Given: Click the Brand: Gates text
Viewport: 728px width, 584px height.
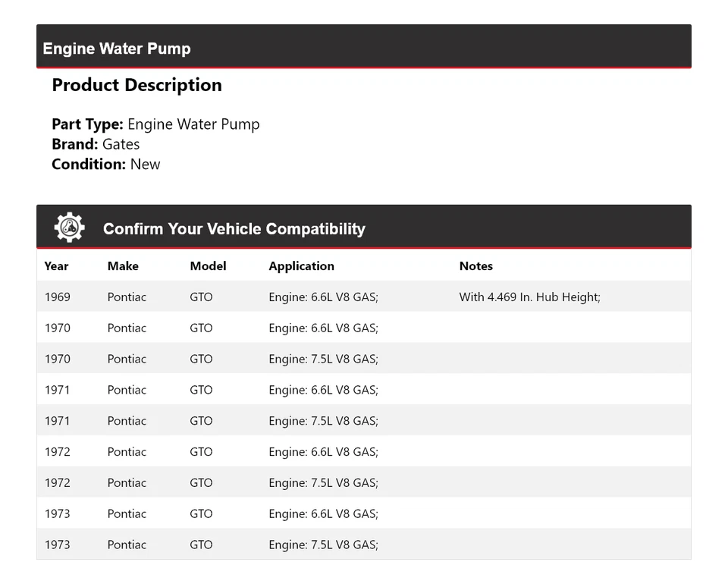Looking at the screenshot, I should click(x=96, y=144).
